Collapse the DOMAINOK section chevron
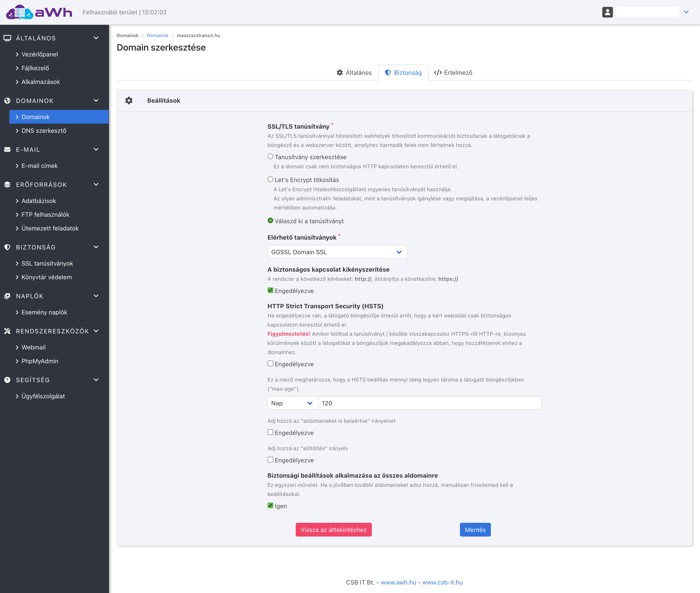The image size is (700, 593). coord(96,101)
